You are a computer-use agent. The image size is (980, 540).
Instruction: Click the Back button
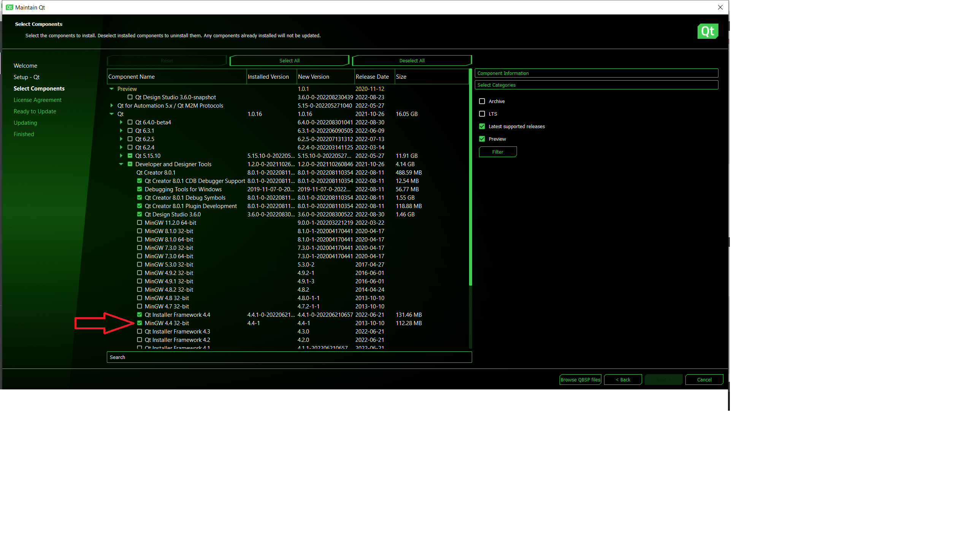pyautogui.click(x=623, y=380)
